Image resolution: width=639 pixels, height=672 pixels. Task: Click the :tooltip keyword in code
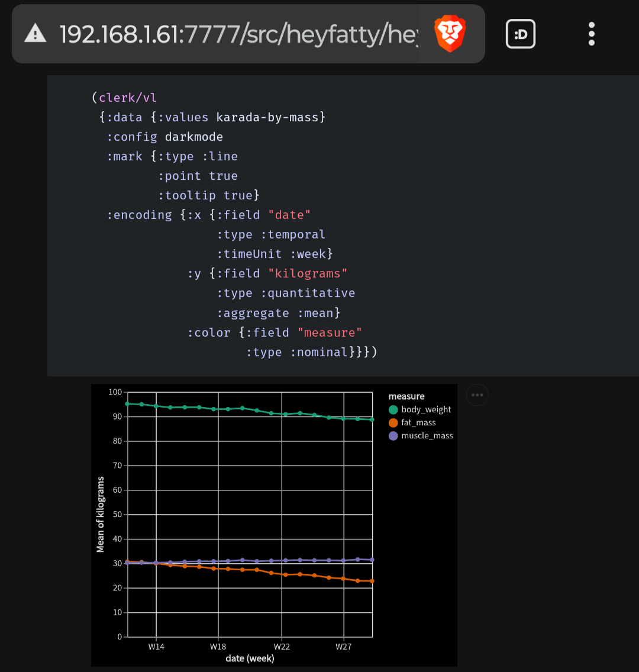click(x=187, y=195)
